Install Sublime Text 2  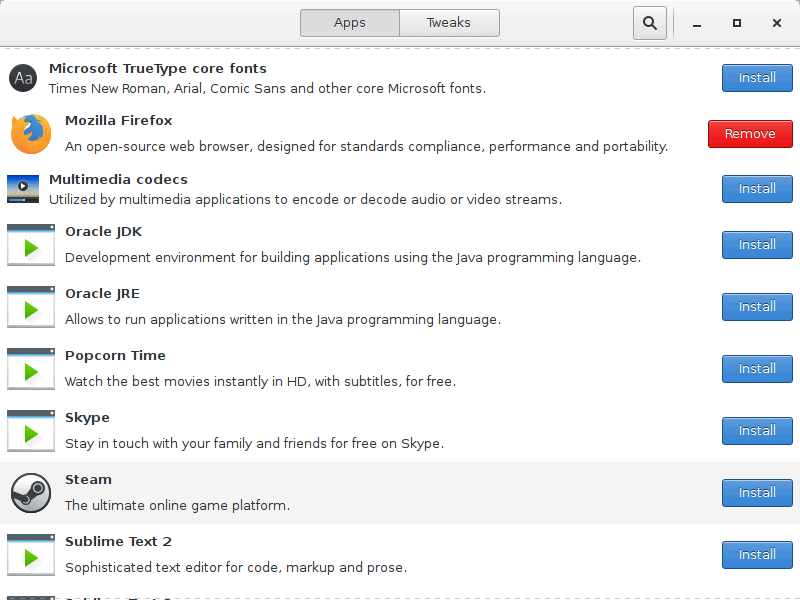(x=757, y=555)
